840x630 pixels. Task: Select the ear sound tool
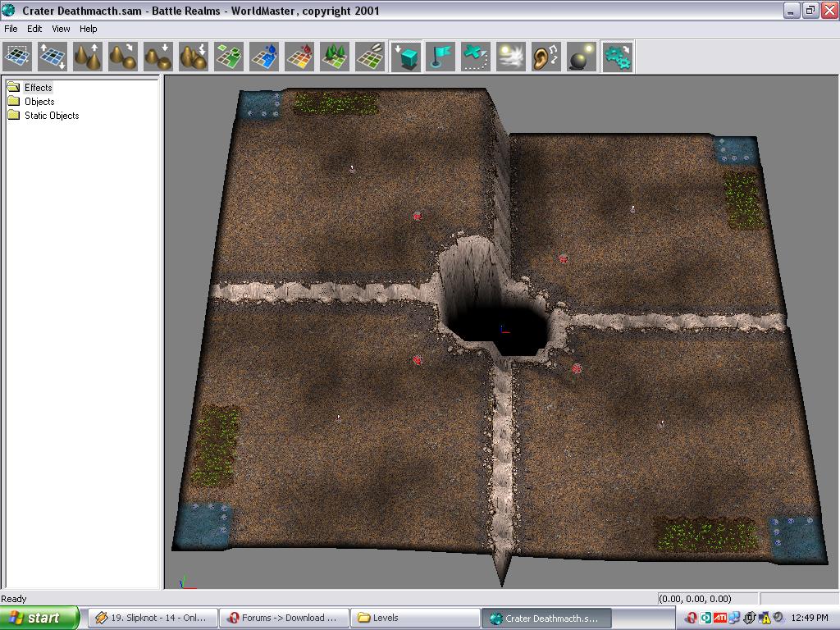click(546, 57)
